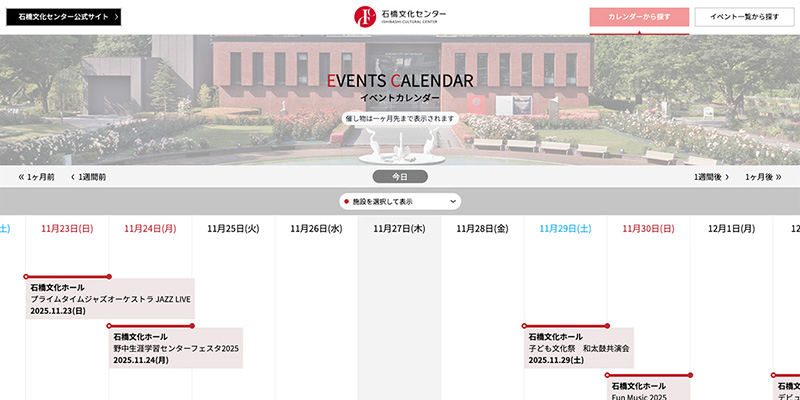Select the 11月29日(土) date header
The image size is (800, 400).
565,229
